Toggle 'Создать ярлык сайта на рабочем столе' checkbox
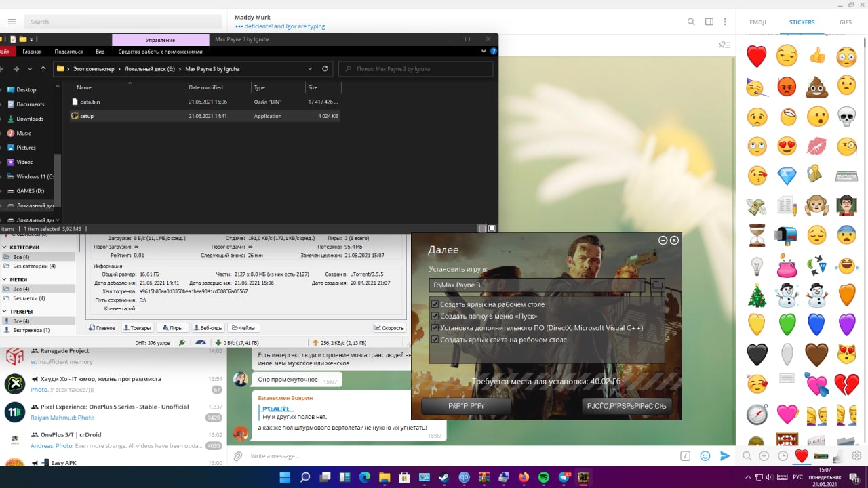 point(435,340)
